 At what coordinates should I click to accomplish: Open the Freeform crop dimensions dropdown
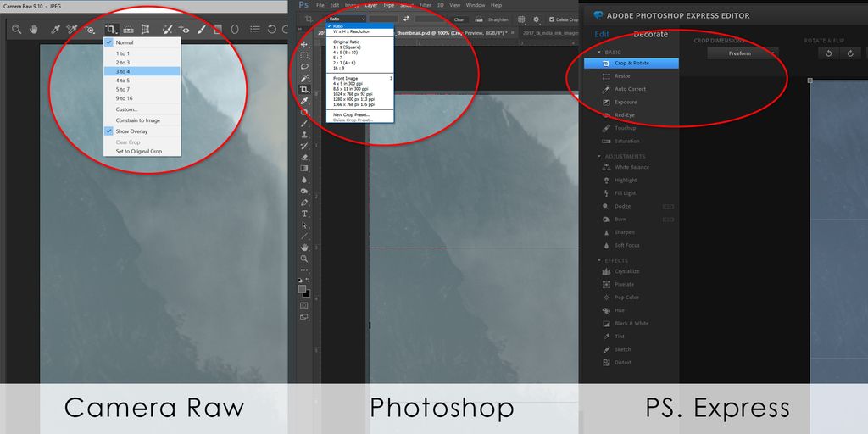743,53
